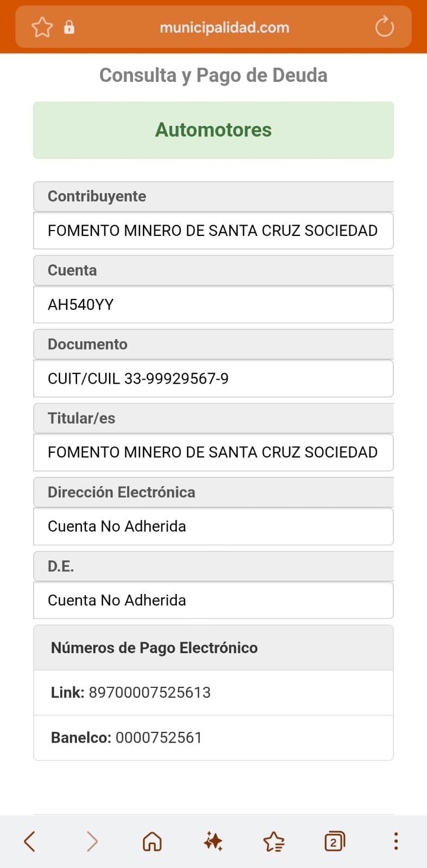Go back with the left arrow
This screenshot has height=868, width=427.
pos(30,841)
